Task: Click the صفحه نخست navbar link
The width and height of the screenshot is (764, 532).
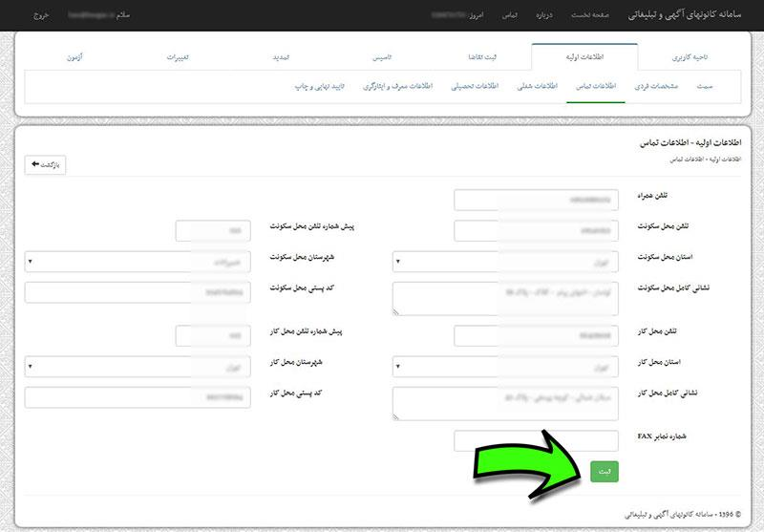Action: click(x=590, y=15)
